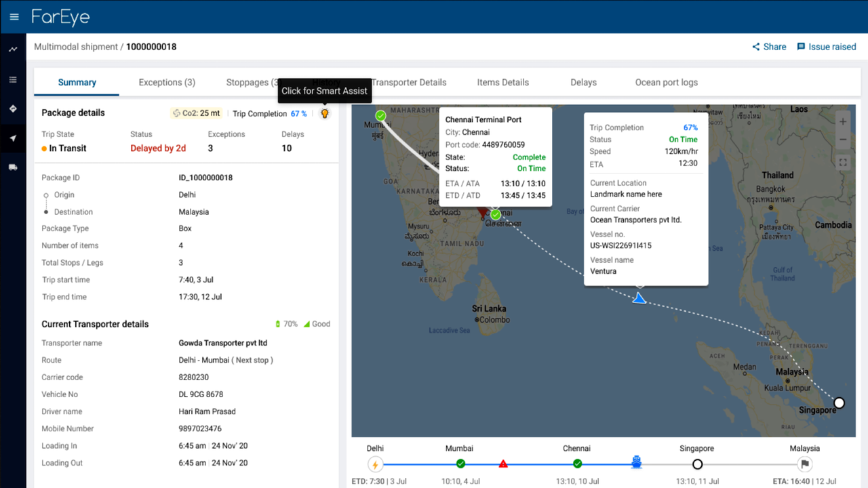The image size is (868, 488).
Task: Click carrier code 8280230
Action: [x=193, y=378]
